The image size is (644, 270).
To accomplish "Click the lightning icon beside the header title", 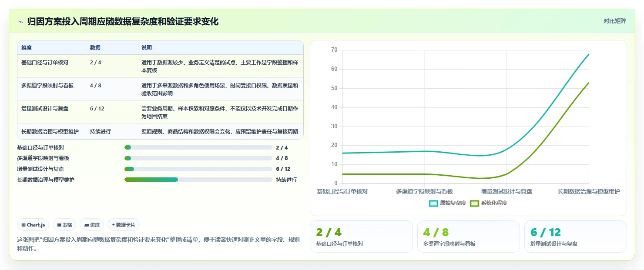I will tap(20, 22).
